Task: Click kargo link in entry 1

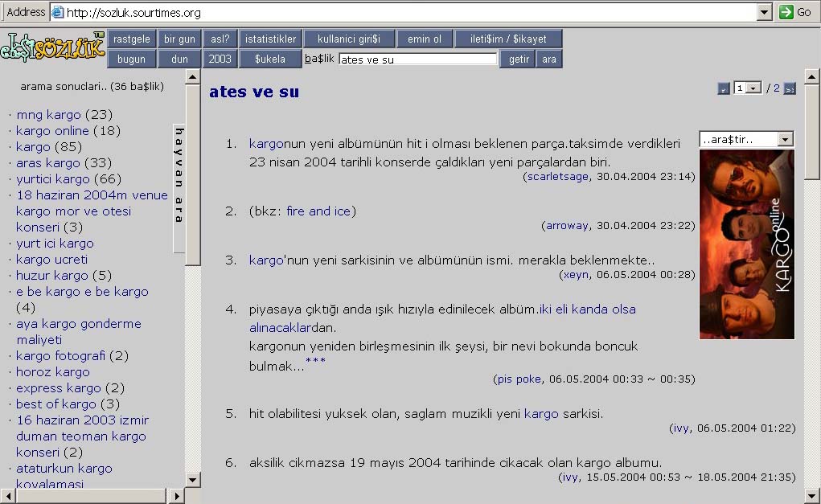Action: [x=266, y=144]
